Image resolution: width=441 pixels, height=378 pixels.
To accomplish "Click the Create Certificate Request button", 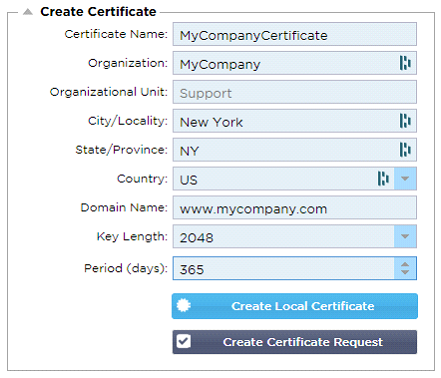I will click(x=295, y=342).
